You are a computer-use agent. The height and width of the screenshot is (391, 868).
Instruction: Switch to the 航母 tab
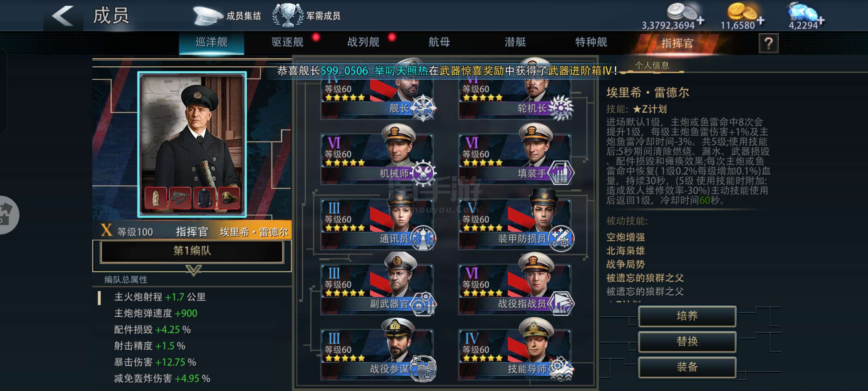click(439, 42)
